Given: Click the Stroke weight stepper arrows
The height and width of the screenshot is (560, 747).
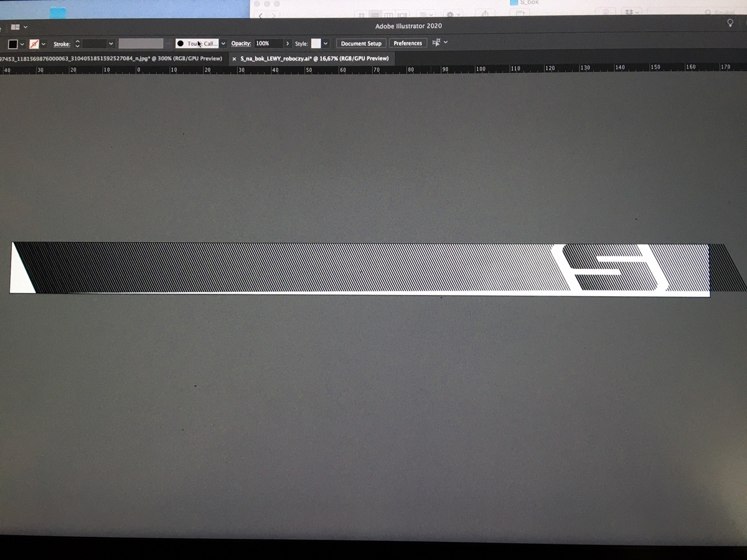Looking at the screenshot, I should click(77, 44).
